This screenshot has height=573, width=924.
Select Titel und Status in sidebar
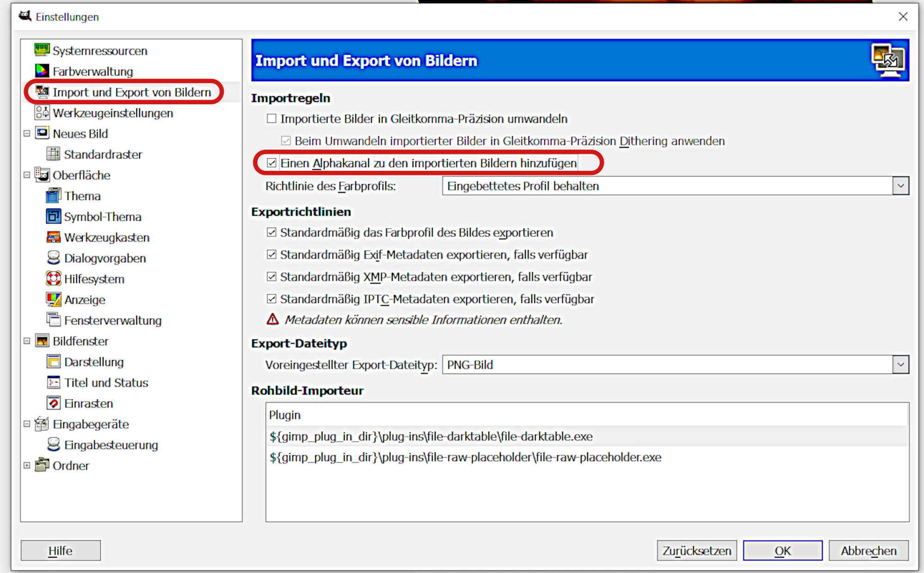coord(106,383)
